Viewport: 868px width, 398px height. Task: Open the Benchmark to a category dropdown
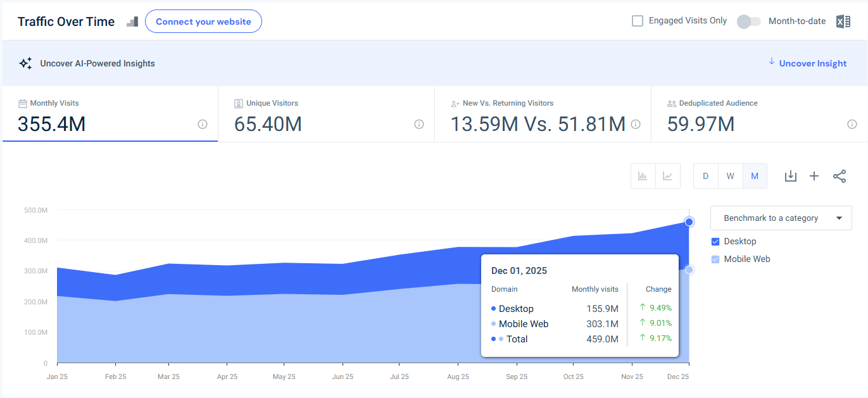point(781,218)
